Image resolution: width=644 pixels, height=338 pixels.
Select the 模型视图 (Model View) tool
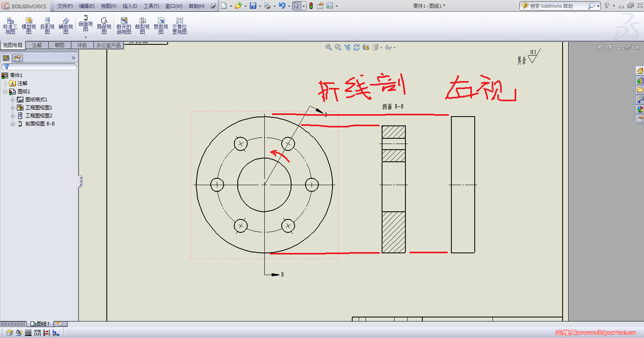point(29,26)
